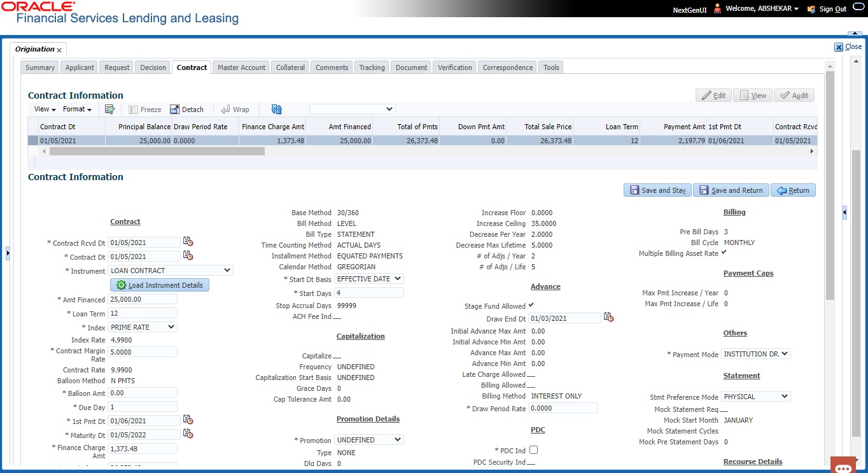Image resolution: width=868 pixels, height=473 pixels.
Task: Click the View button beside Edit
Action: [x=752, y=95]
